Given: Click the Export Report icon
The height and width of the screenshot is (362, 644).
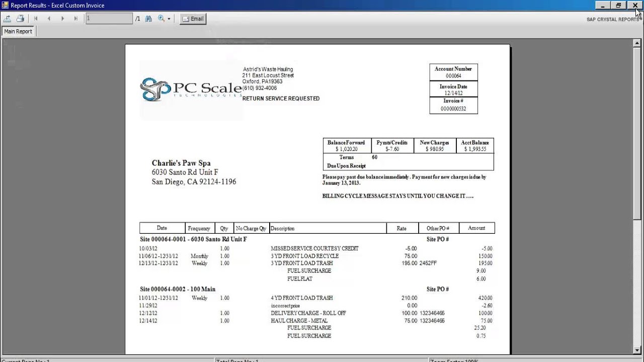Looking at the screenshot, I should tap(8, 19).
